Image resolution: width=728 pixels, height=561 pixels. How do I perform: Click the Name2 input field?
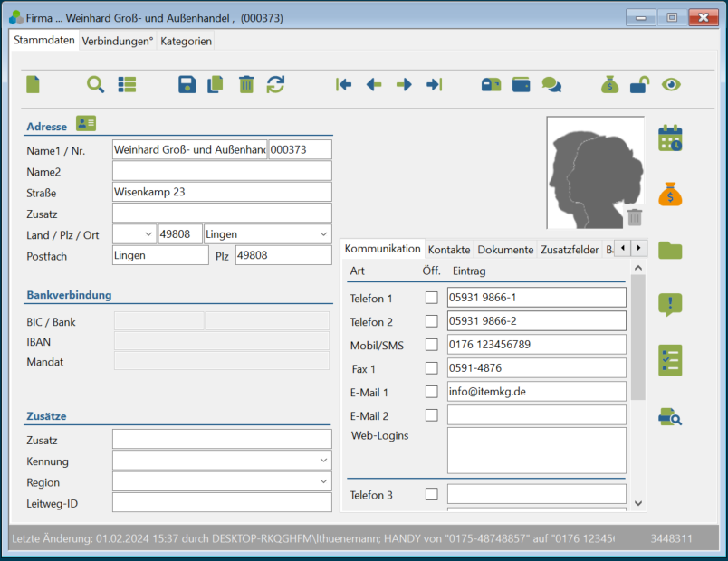click(x=222, y=171)
